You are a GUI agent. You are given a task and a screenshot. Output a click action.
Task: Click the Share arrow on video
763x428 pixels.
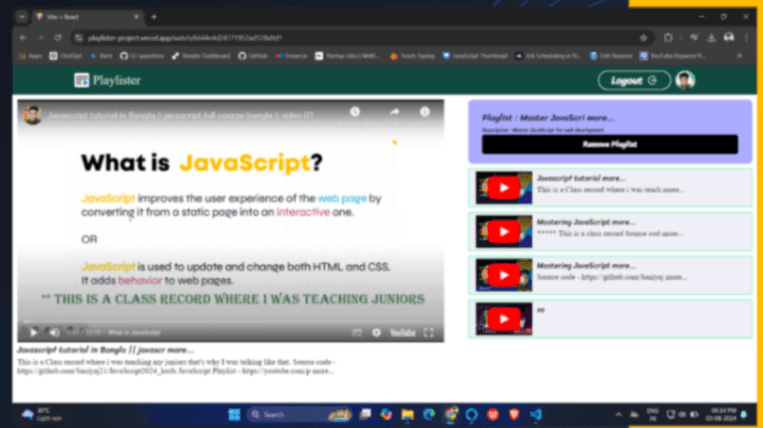[x=395, y=112]
